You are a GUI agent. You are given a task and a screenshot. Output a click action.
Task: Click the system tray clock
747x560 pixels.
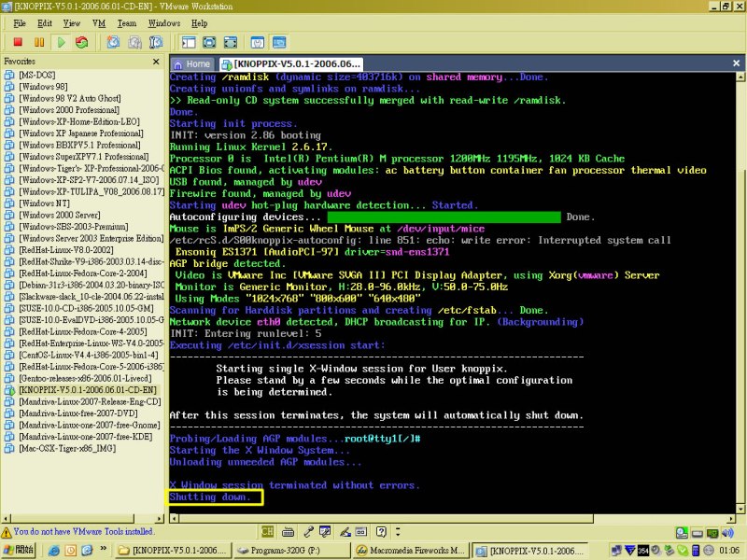click(729, 551)
